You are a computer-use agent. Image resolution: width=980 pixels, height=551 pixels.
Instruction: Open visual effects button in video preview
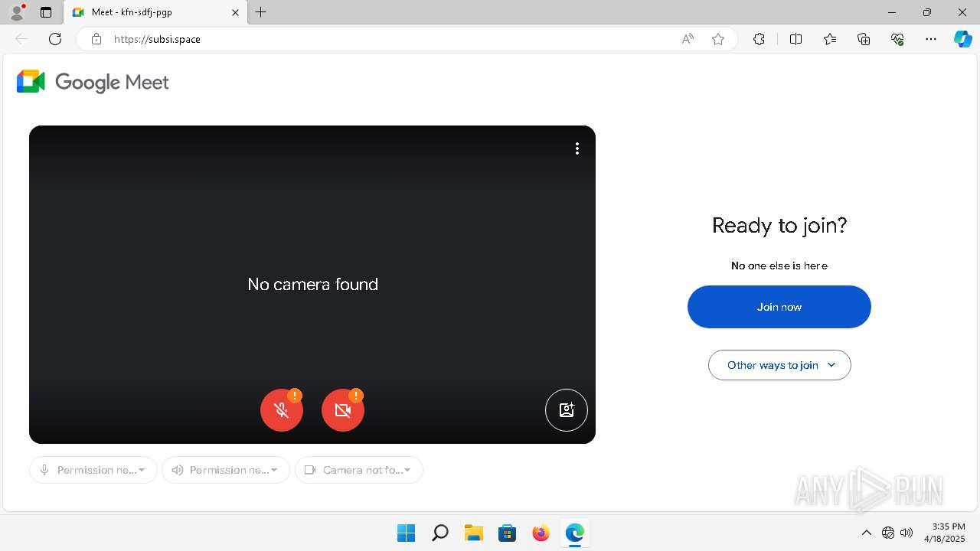(567, 410)
